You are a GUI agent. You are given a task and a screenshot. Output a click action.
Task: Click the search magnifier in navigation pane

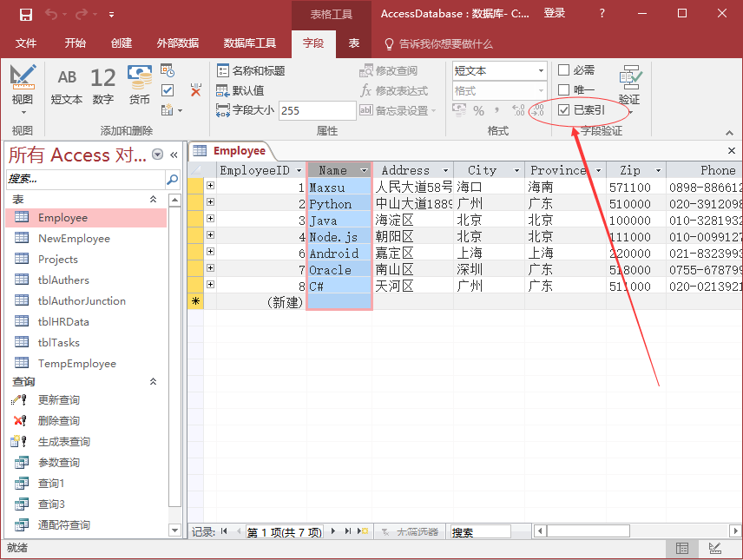172,180
